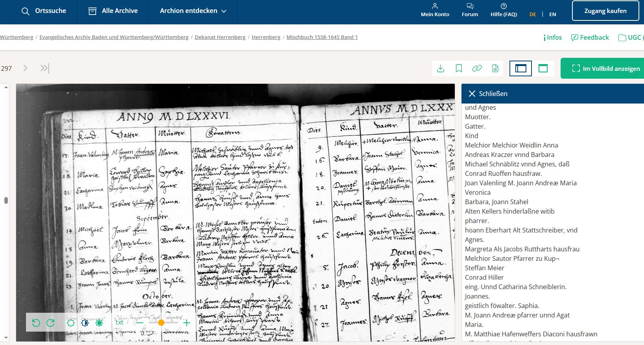Download the current page image
644x345 pixels.
[441, 68]
